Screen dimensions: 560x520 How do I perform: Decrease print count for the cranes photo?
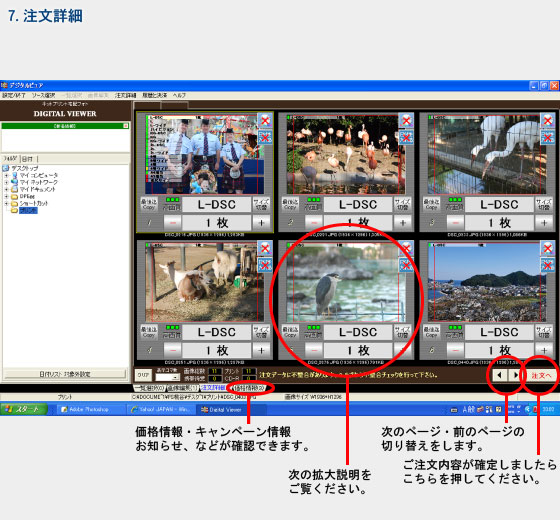pos(455,223)
